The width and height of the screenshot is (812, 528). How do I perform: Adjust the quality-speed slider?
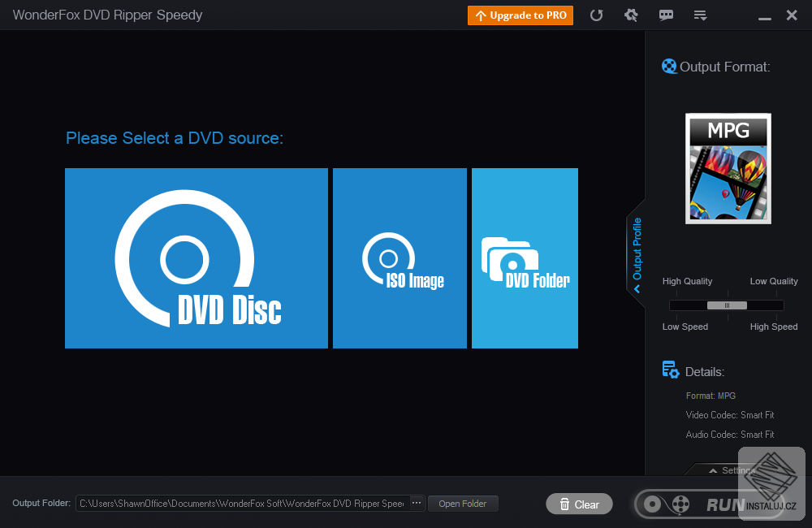click(728, 305)
